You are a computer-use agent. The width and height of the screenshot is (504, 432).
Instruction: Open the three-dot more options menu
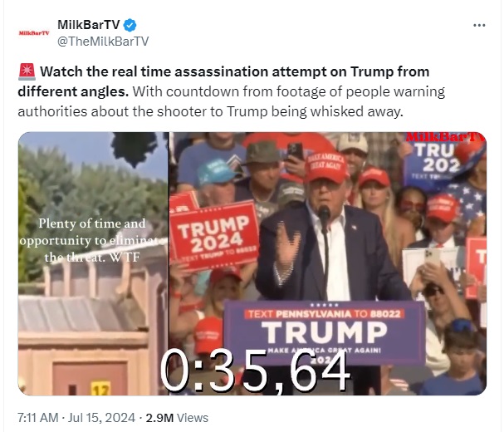pos(479,25)
